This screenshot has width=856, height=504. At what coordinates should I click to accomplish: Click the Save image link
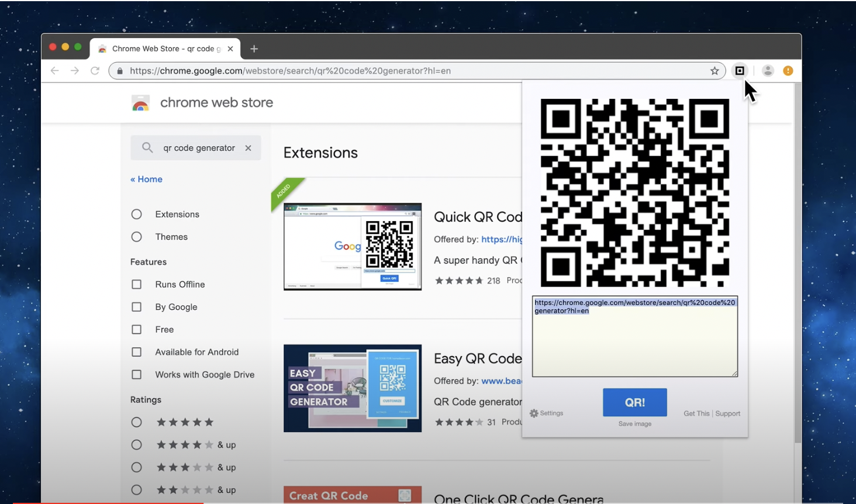635,424
